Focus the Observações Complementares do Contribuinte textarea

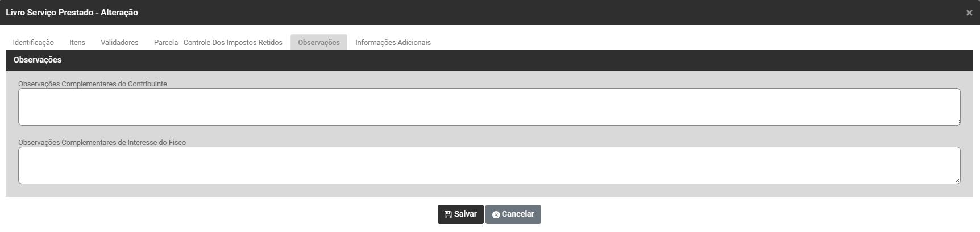pos(489,107)
